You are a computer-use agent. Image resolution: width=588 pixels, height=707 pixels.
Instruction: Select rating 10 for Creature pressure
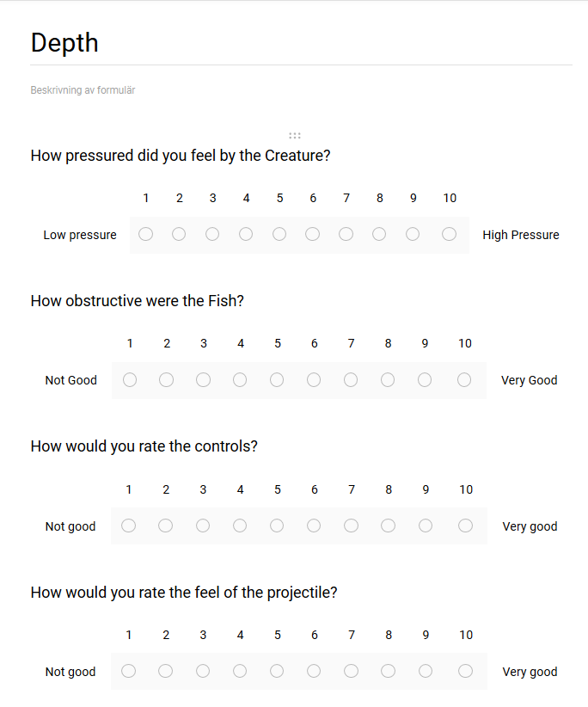click(x=450, y=234)
